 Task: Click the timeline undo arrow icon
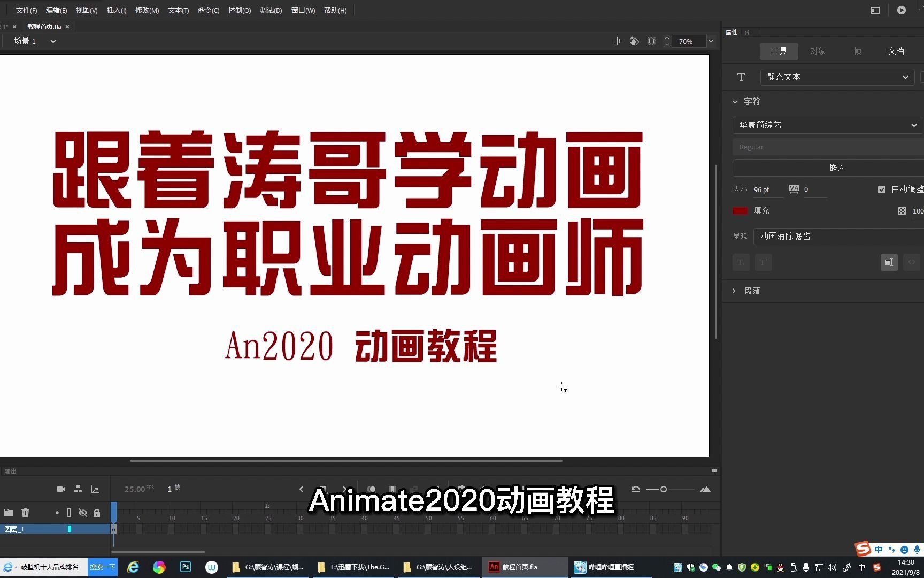tap(635, 489)
